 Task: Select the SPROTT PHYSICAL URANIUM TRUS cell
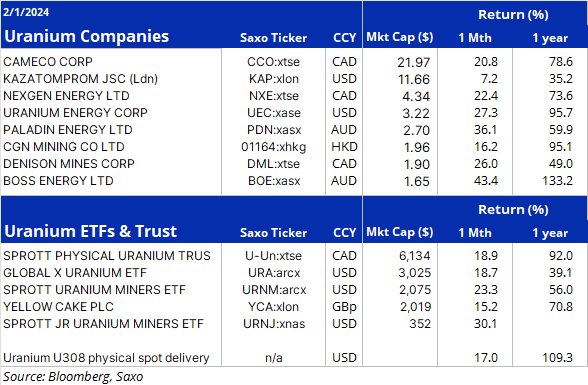pos(107,256)
